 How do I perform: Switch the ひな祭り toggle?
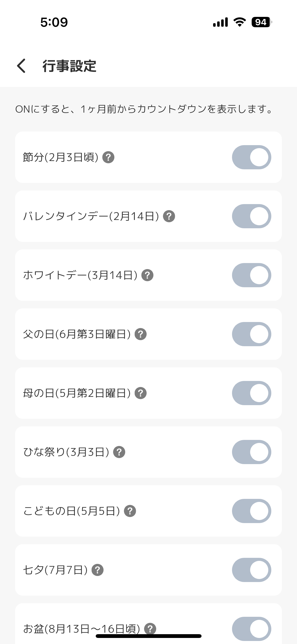(x=251, y=452)
